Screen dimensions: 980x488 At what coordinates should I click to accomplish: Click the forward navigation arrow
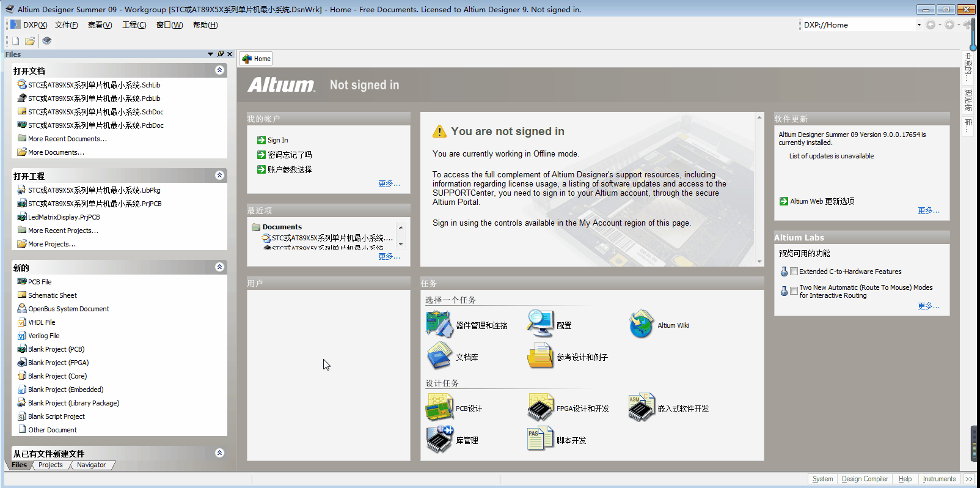coord(949,25)
